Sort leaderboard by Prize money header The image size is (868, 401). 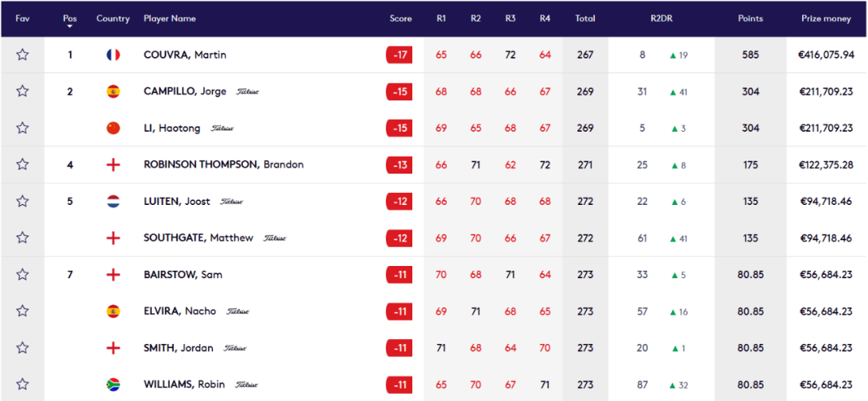pyautogui.click(x=826, y=18)
